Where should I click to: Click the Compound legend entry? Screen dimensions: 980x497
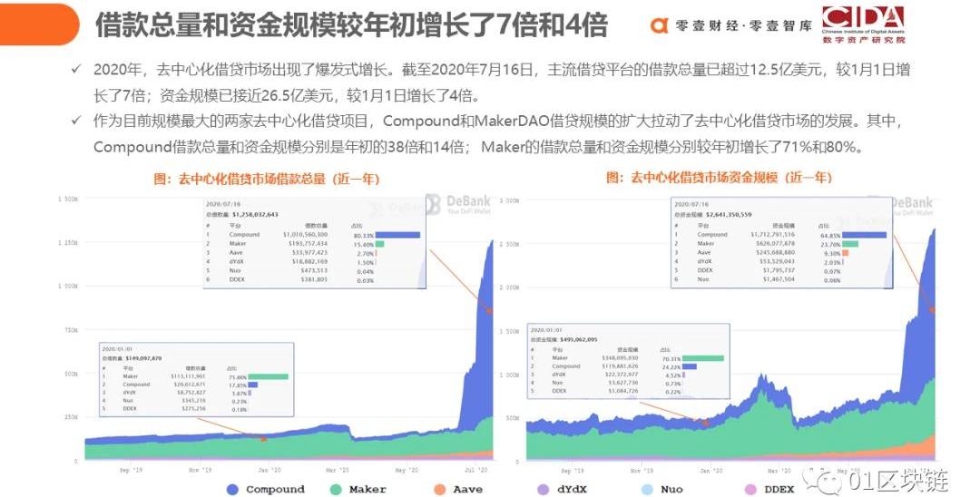pos(266,490)
